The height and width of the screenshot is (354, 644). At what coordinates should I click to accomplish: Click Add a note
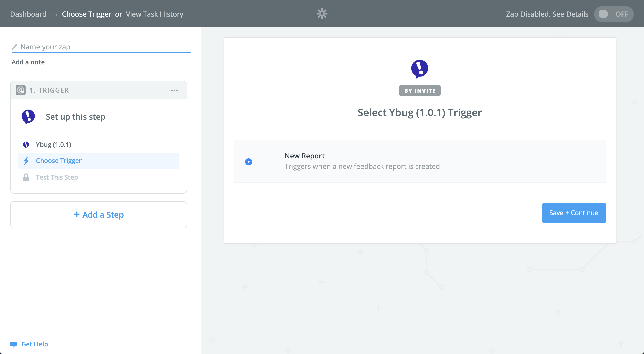tap(28, 62)
